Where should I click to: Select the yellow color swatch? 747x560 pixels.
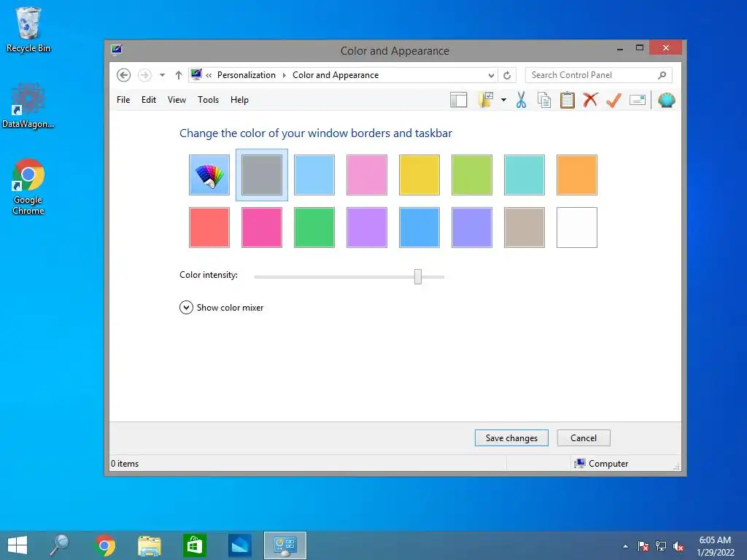point(419,175)
